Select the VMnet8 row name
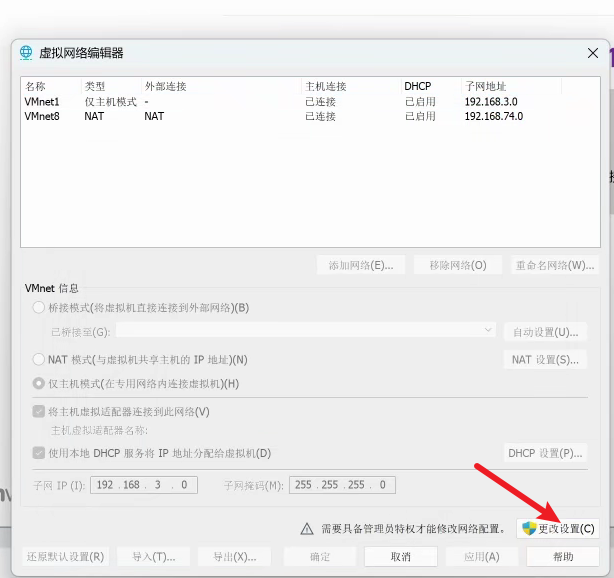The width and height of the screenshot is (614, 578). coord(42,116)
